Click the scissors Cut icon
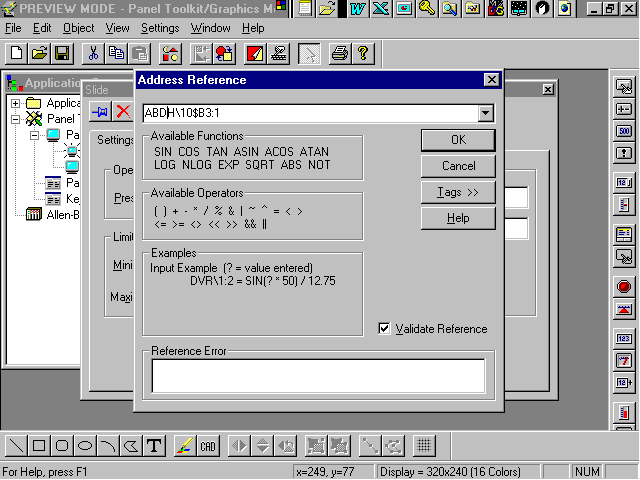The height and width of the screenshot is (480, 640). coord(93,53)
